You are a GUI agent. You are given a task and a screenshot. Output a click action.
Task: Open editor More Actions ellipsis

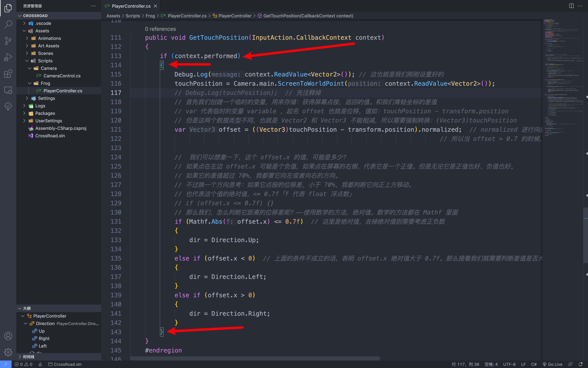[x=580, y=6]
